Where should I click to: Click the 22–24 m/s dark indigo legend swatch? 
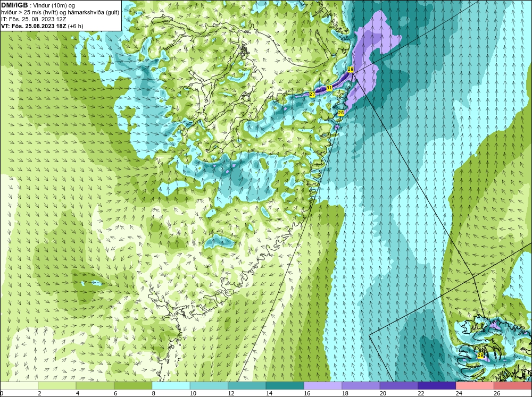(437, 385)
